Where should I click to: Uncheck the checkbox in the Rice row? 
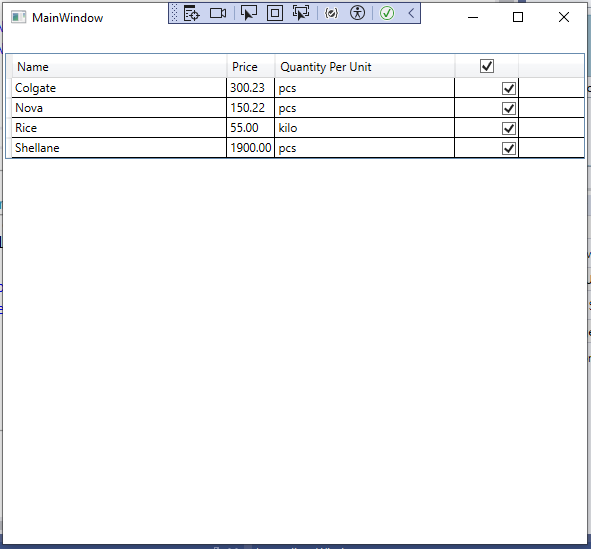point(509,128)
